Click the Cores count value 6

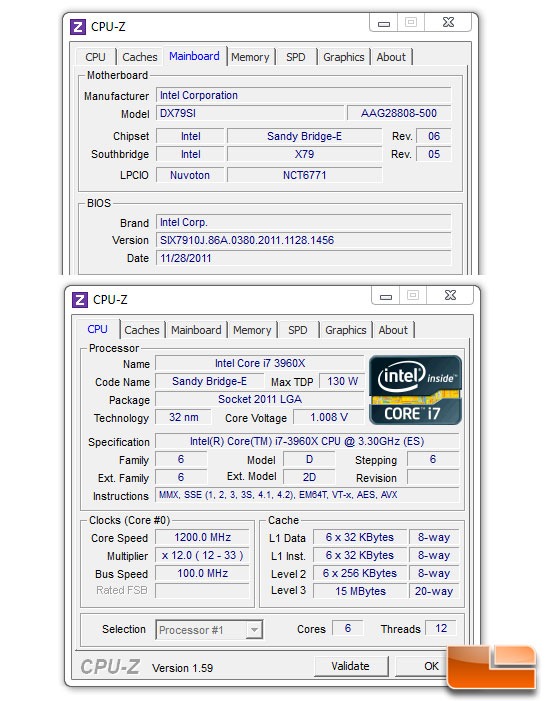[348, 628]
